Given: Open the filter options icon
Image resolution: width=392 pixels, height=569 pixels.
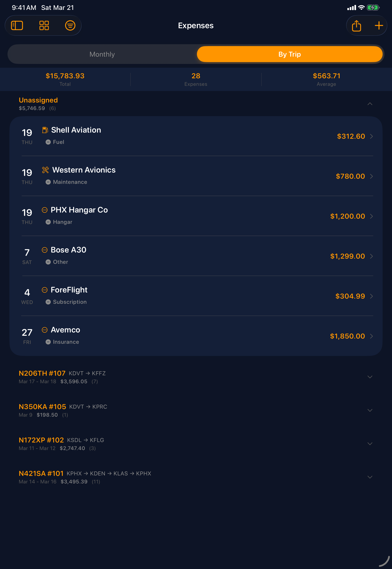Looking at the screenshot, I should coord(70,25).
